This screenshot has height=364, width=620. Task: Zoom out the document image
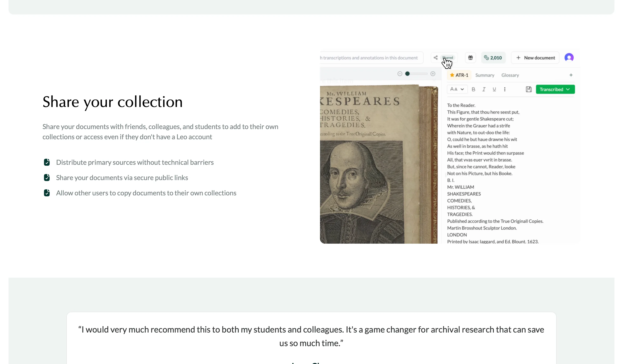tap(400, 74)
